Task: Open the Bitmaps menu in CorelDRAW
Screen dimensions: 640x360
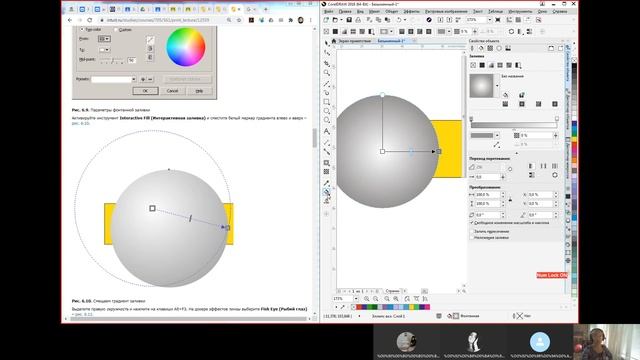Action: coord(446,11)
